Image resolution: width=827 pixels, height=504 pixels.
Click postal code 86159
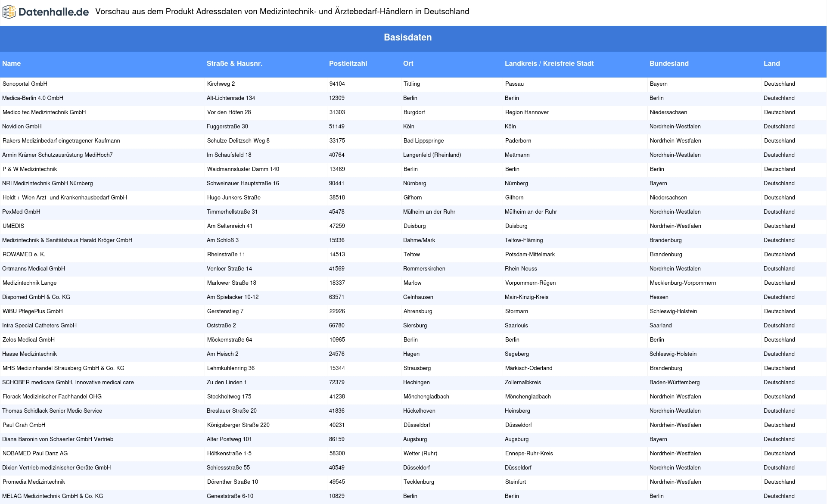click(x=337, y=439)
